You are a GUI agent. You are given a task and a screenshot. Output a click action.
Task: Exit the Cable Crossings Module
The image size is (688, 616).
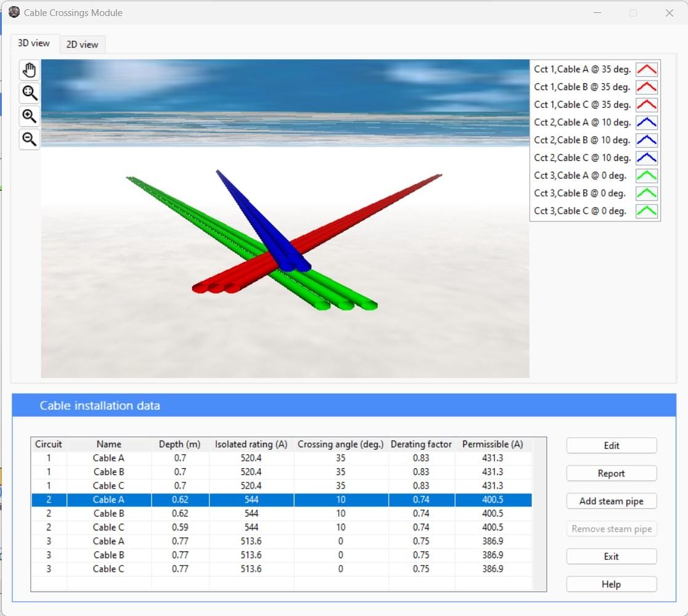pyautogui.click(x=611, y=556)
